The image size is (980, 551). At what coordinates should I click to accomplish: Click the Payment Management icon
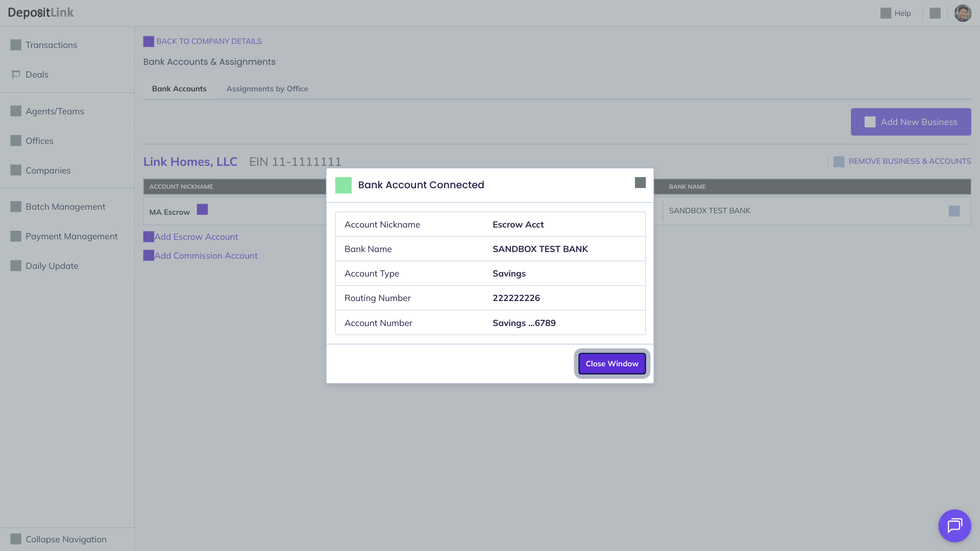[x=16, y=236]
